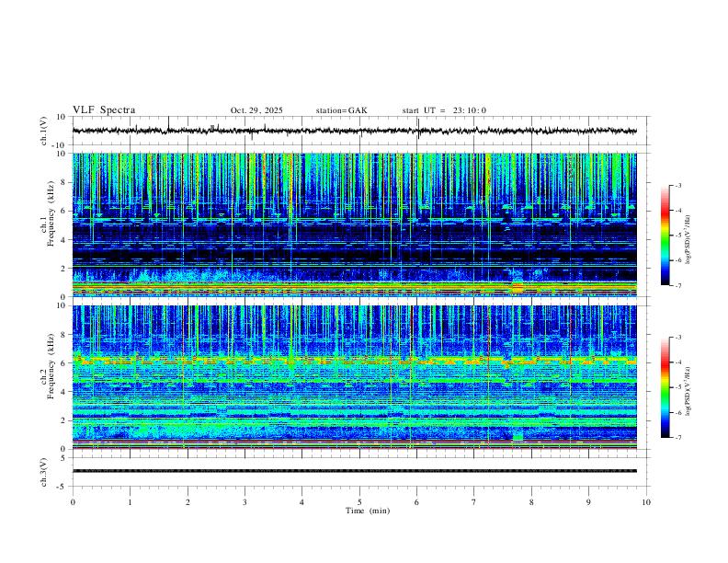The height and width of the screenshot is (563, 728).
Task: Click the 'station=GAK' label
Action: click(341, 110)
